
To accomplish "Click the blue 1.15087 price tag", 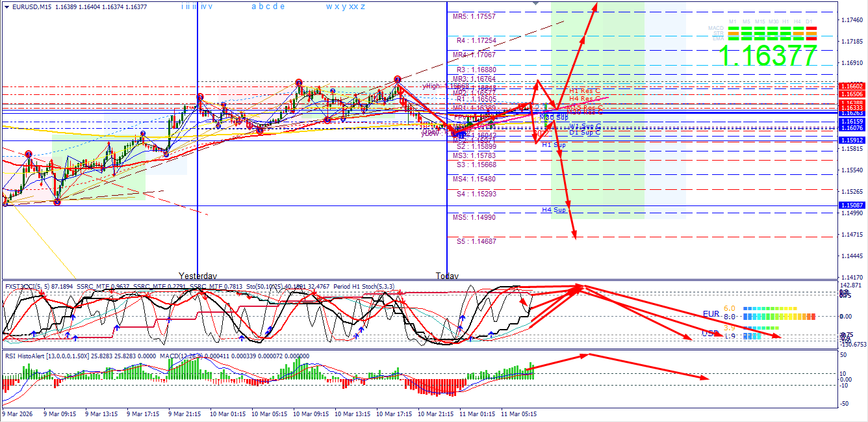I will [x=852, y=205].
